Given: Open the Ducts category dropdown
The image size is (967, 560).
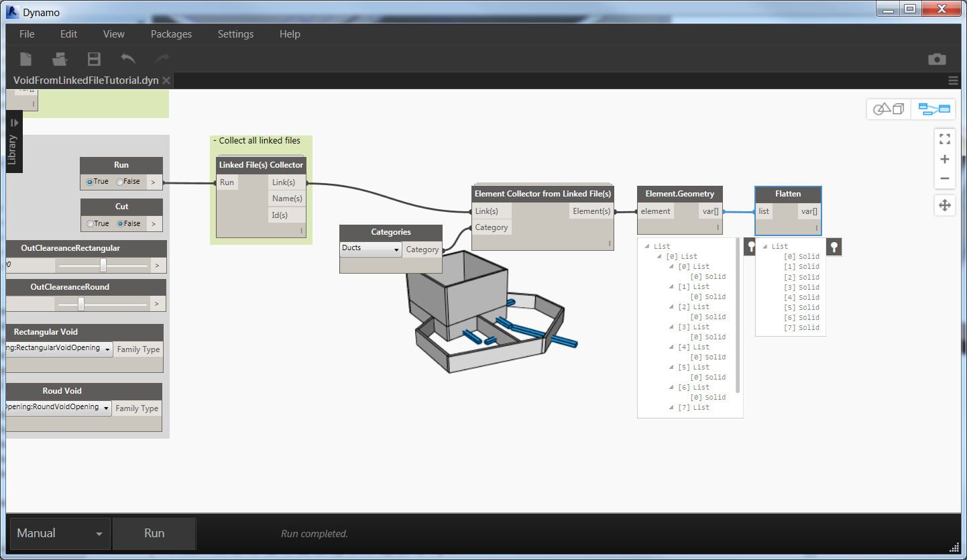Looking at the screenshot, I should 371,249.
